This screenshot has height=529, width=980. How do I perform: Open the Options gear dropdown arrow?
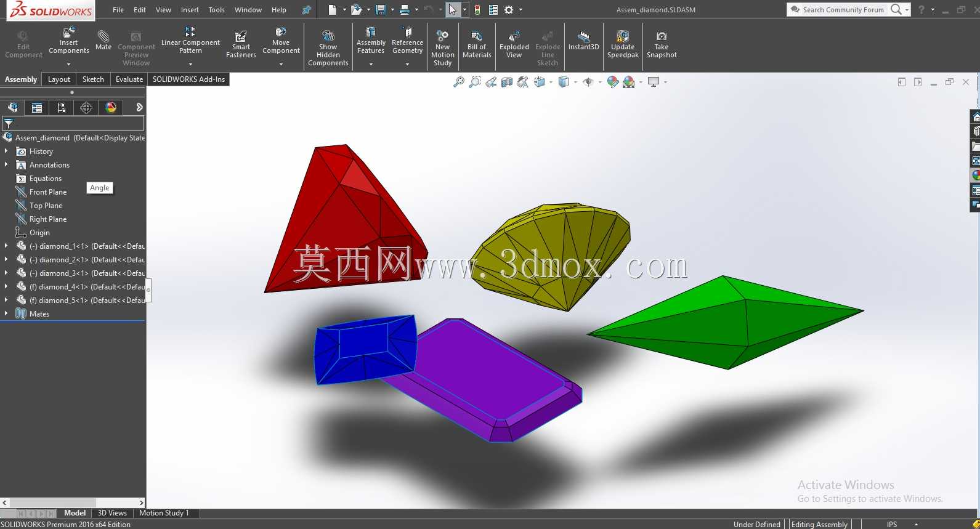[520, 10]
